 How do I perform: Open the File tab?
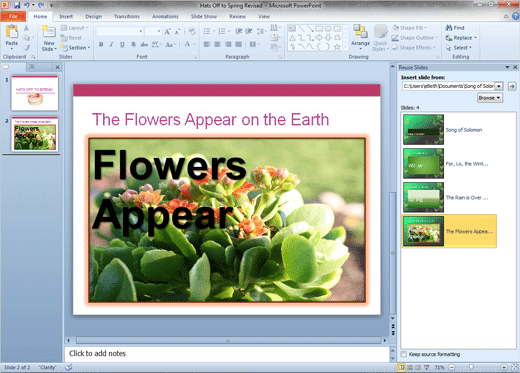click(x=13, y=16)
